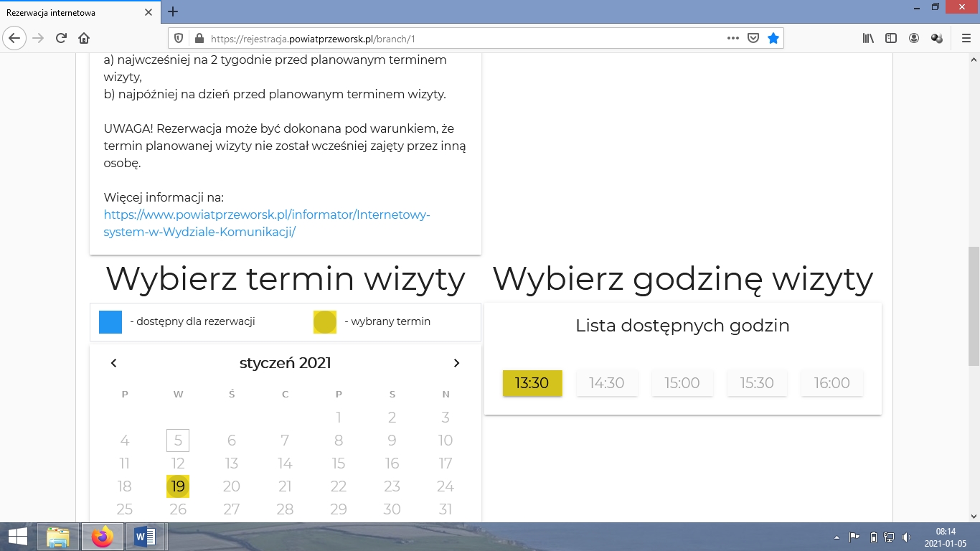The width and height of the screenshot is (980, 551).
Task: Open the powiatprzeworsk.pl informator link
Action: pos(267,223)
